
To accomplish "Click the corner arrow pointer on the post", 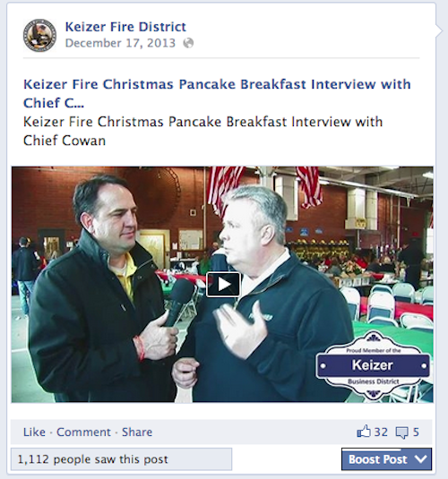I will (x=439, y=30).
